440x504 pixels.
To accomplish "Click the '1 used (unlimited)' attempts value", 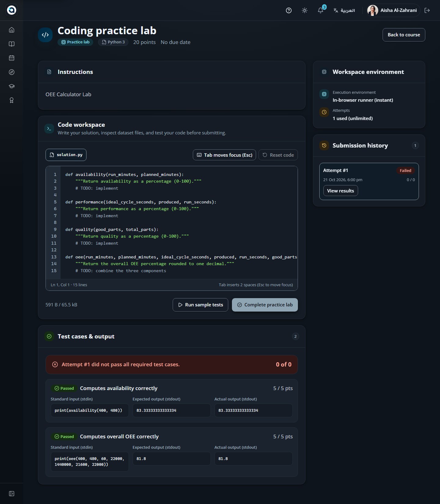I will pyautogui.click(x=353, y=119).
